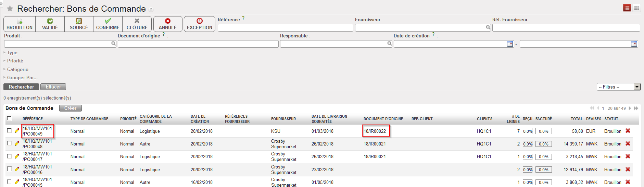Tick the checkbox for order PO00047
Viewport: 644px width, 187px height.
[9, 156]
